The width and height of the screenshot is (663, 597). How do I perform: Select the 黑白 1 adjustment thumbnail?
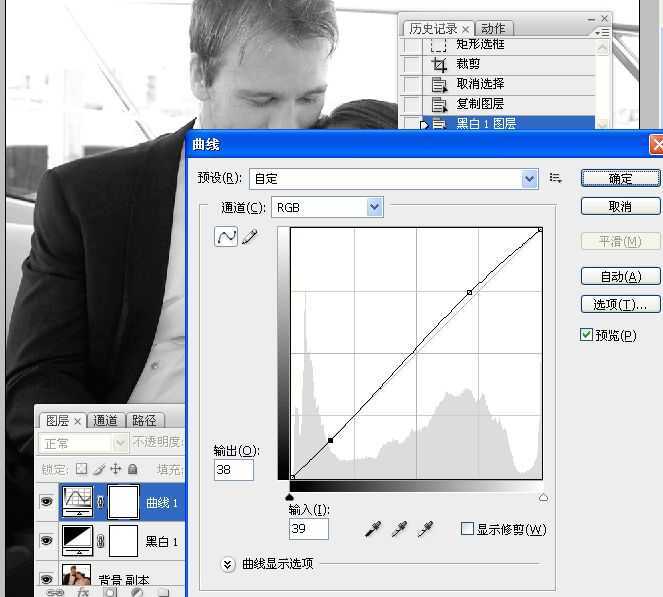coord(77,541)
